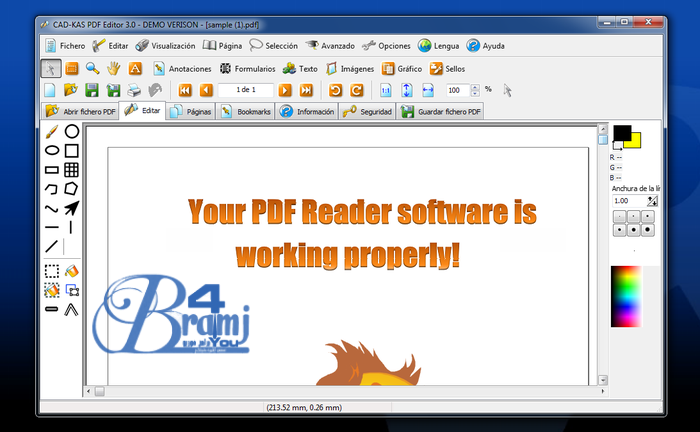Viewport: 700px width, 432px height.
Task: Choose the largest line thickness dot button
Action: [x=648, y=230]
